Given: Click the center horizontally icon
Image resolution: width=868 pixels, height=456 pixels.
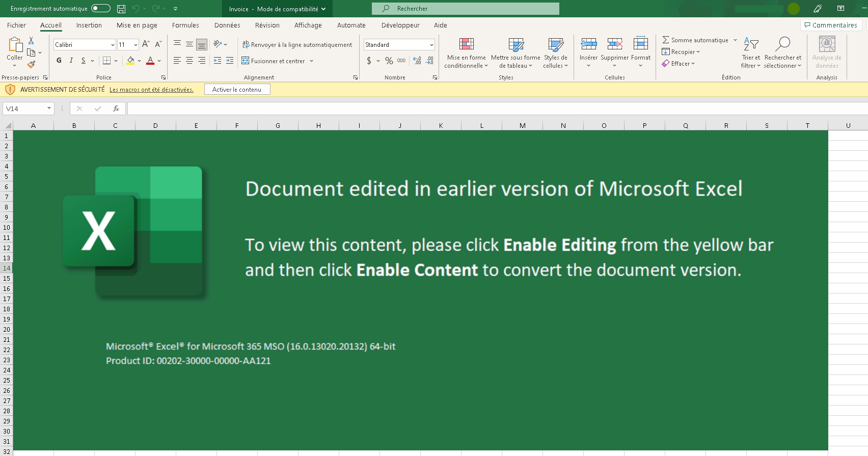Looking at the screenshot, I should coord(189,61).
